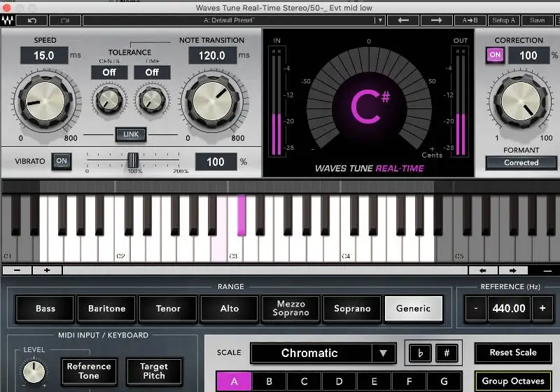Click the undo arrow in the top toolbar
Image resolution: width=560 pixels, height=392 pixels.
click(33, 20)
